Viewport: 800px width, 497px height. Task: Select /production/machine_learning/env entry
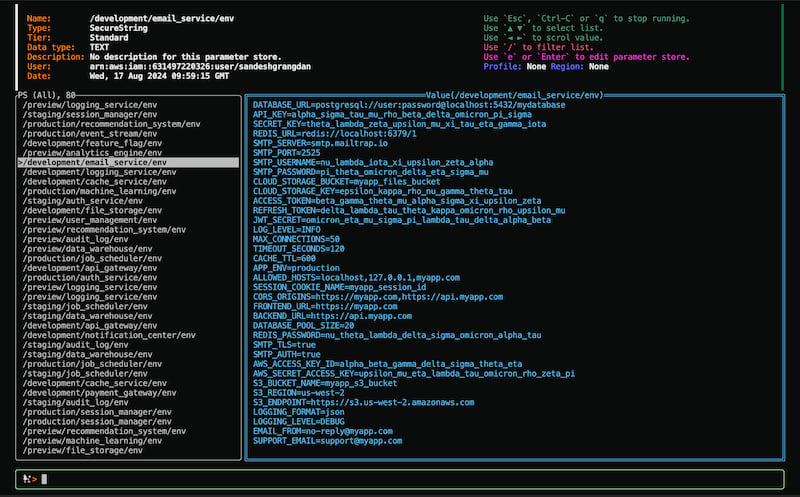point(99,191)
